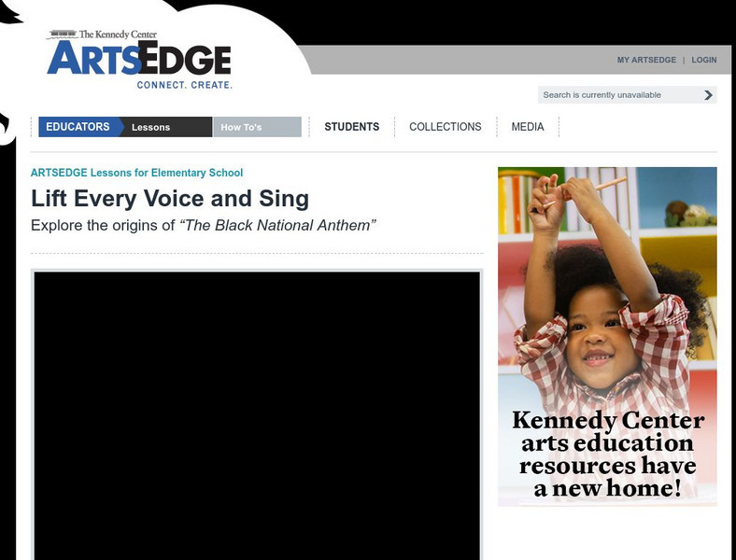Follow ARTSEDGE Lessons for Elementary School link
The height and width of the screenshot is (560, 736).
pyautogui.click(x=136, y=173)
